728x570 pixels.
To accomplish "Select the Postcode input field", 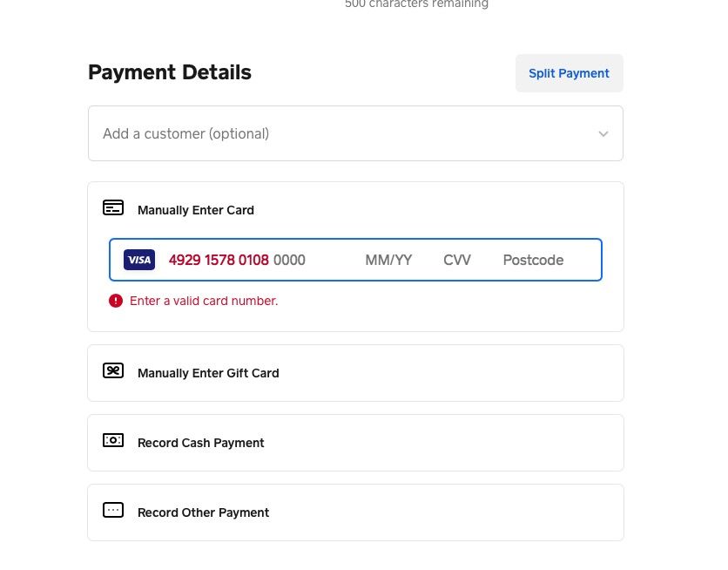I will (533, 260).
